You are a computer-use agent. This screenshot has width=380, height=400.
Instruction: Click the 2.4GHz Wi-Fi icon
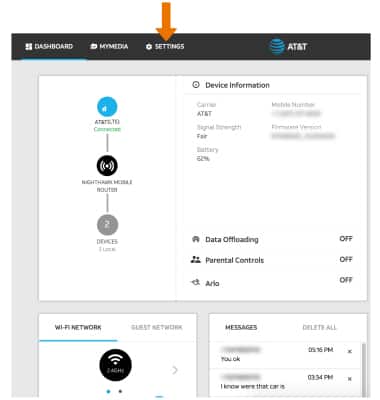pyautogui.click(x=115, y=365)
